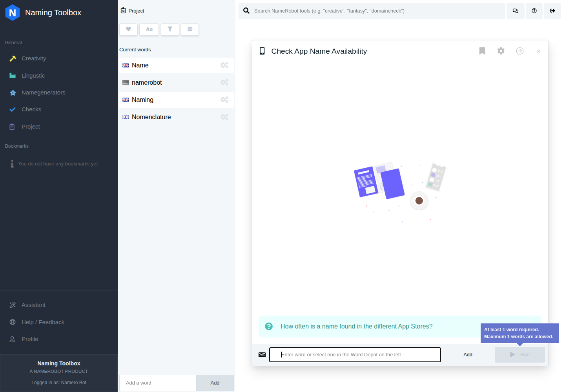Image resolution: width=565 pixels, height=392 pixels.
Task: Open the chat messages icon
Action: point(516,11)
